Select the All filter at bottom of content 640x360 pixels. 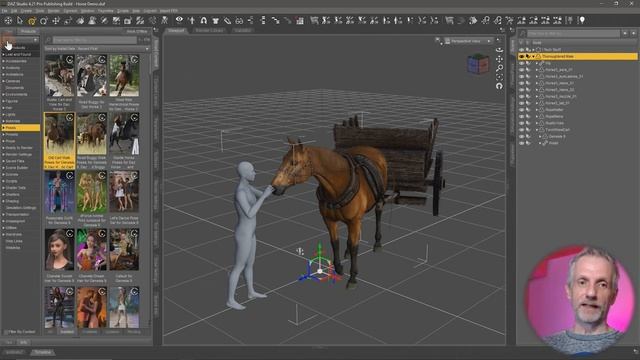[50, 332]
